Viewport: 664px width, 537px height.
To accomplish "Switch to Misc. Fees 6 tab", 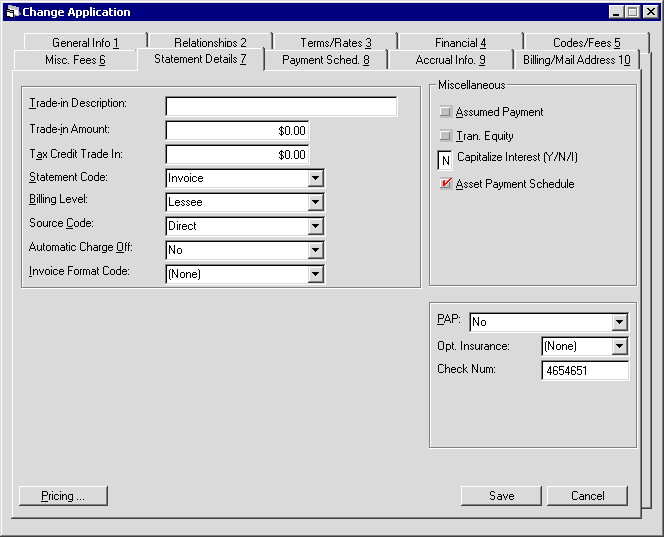I will pyautogui.click(x=75, y=60).
